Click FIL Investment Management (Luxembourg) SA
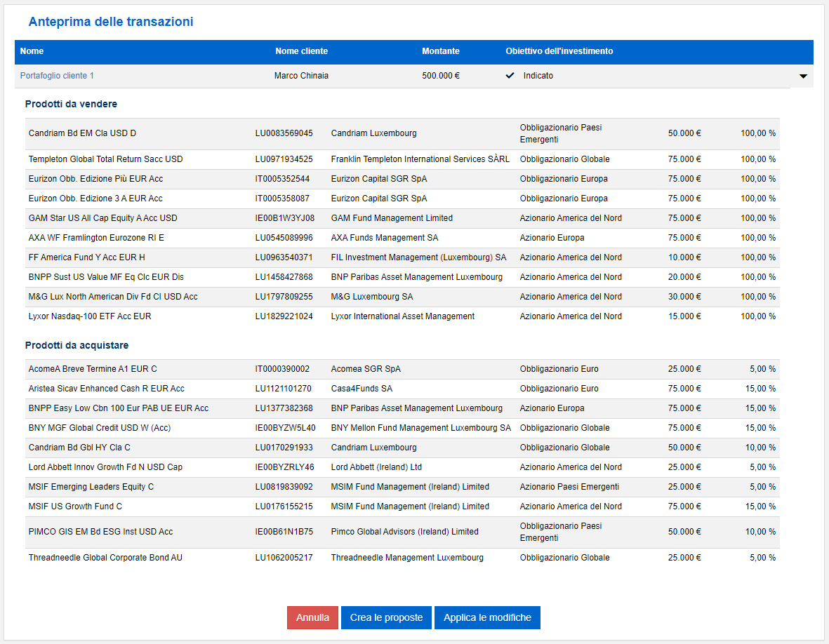829x644 pixels. click(x=419, y=257)
